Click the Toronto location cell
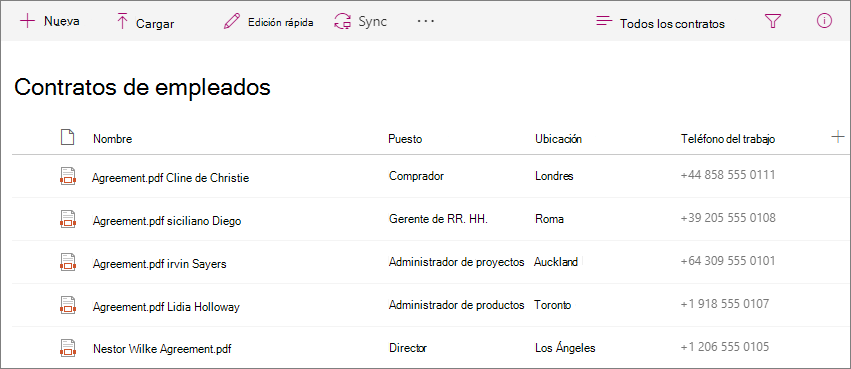This screenshot has width=851, height=369. (552, 305)
